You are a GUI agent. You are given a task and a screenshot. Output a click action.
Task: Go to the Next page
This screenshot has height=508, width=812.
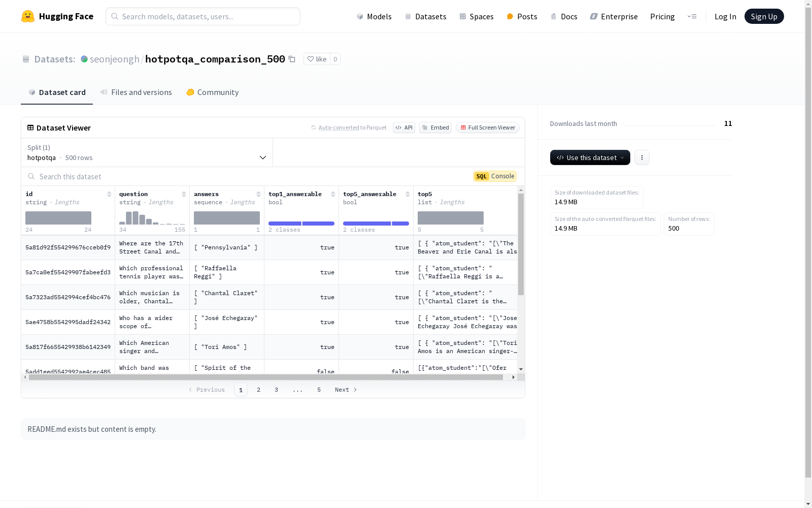click(346, 390)
